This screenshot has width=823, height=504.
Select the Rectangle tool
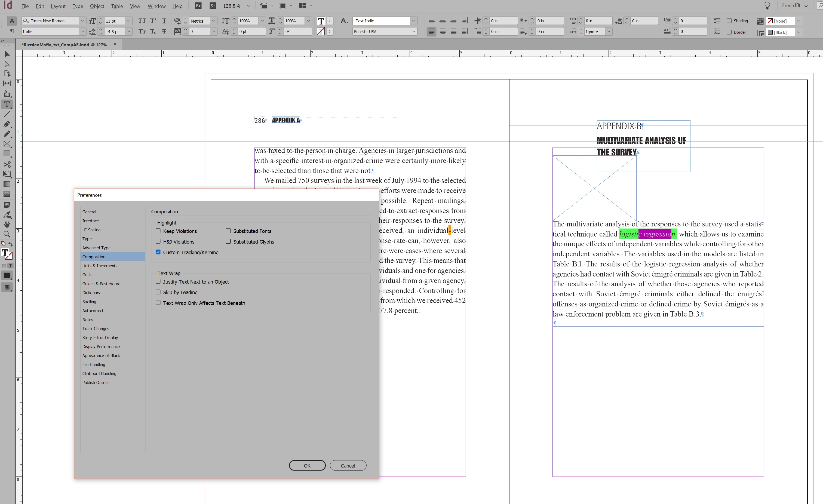pos(7,154)
